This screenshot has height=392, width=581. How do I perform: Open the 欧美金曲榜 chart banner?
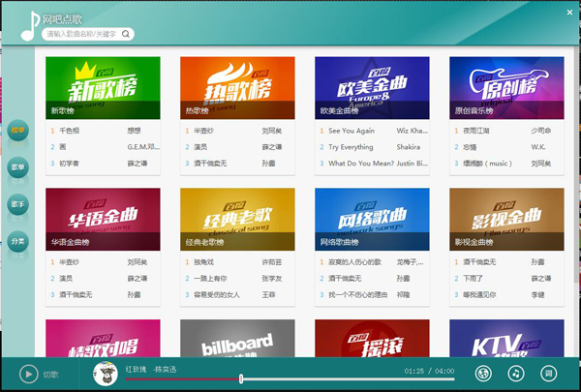click(x=372, y=88)
